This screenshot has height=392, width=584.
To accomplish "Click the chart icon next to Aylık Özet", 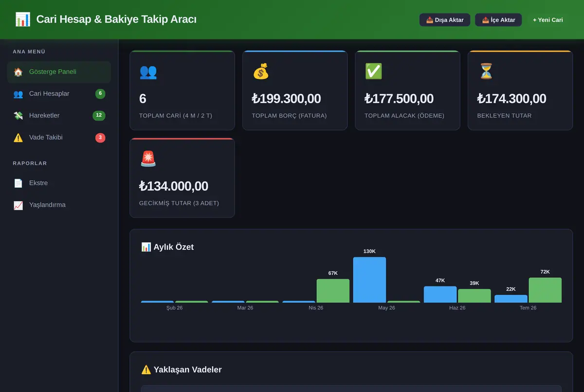I will (146, 247).
